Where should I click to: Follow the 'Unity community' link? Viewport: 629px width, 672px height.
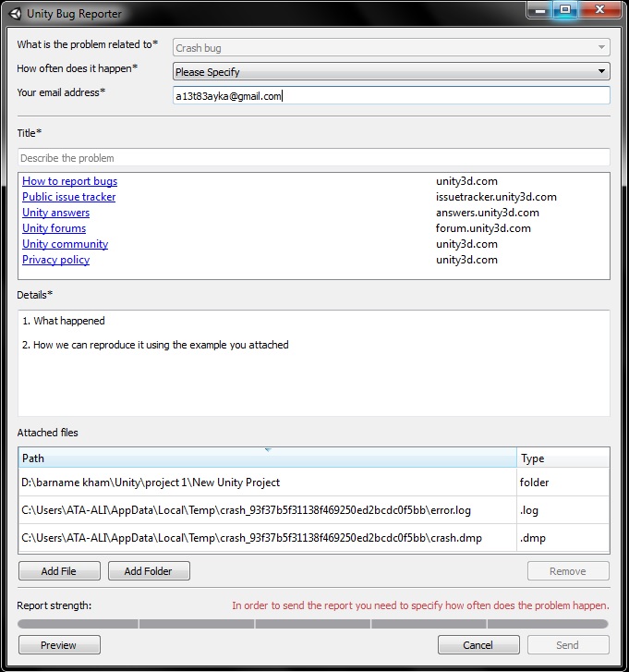pyautogui.click(x=65, y=244)
